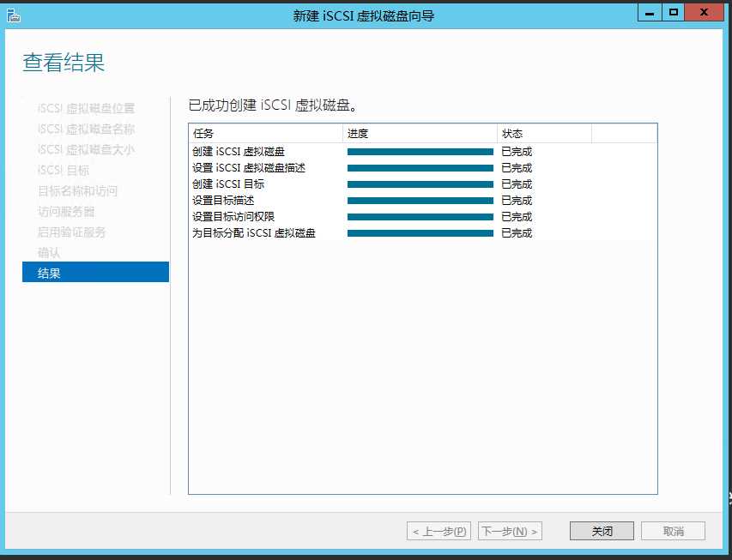Click the 已成功创建 iSCSI 虚拟磁盘 message

[273, 105]
